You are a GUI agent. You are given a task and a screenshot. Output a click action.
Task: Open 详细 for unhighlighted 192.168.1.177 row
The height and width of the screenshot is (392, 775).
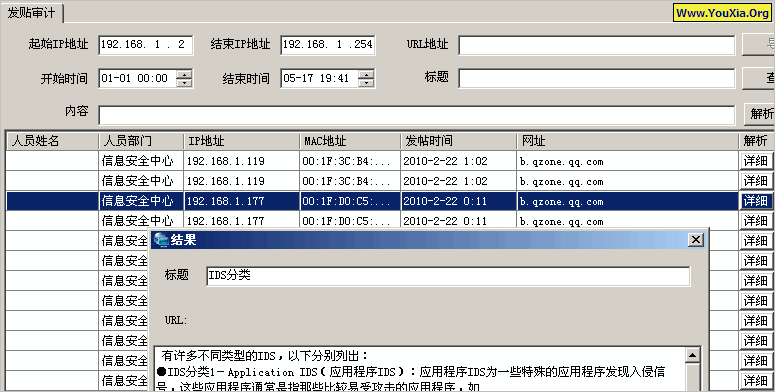pyautogui.click(x=756, y=221)
